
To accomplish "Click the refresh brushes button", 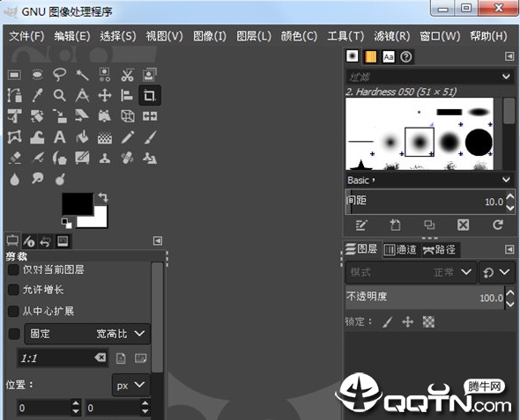I will [x=497, y=225].
